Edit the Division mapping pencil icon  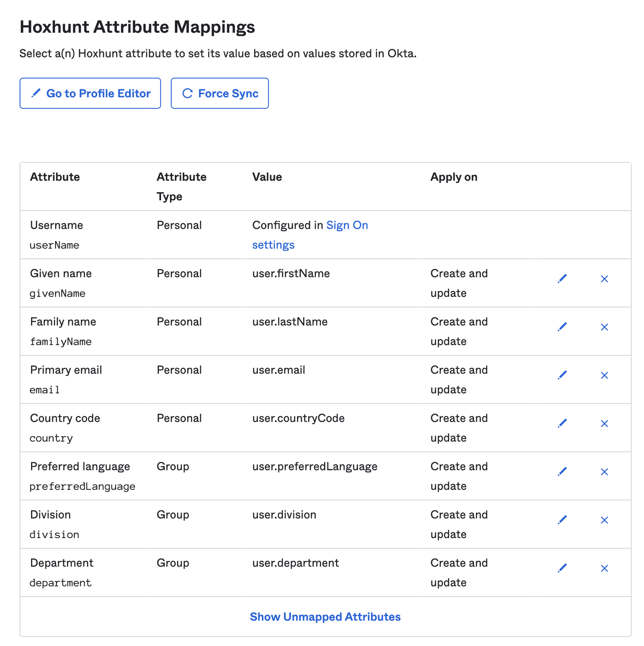(562, 520)
